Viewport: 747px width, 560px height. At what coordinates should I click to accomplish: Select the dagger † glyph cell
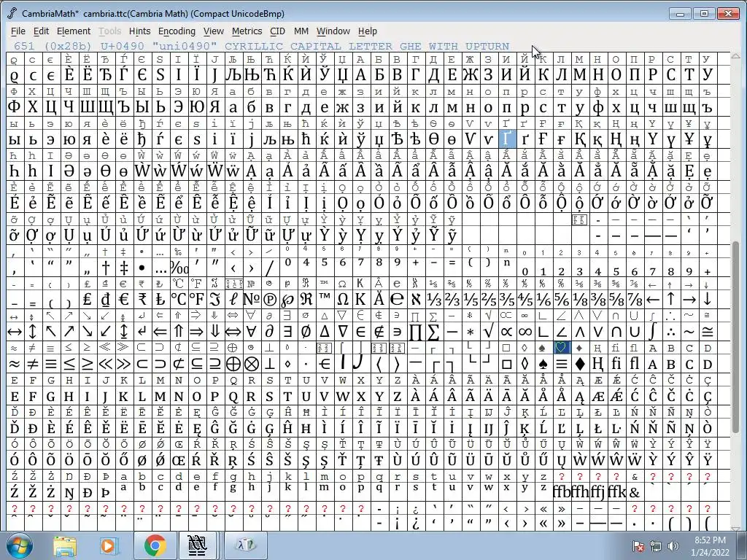(x=105, y=268)
